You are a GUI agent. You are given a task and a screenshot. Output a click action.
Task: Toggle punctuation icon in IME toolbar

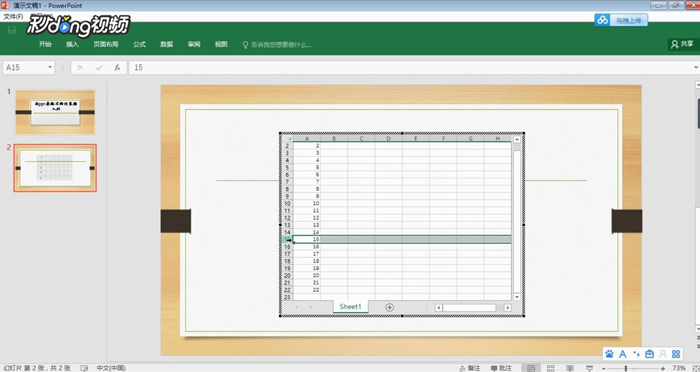coord(636,354)
